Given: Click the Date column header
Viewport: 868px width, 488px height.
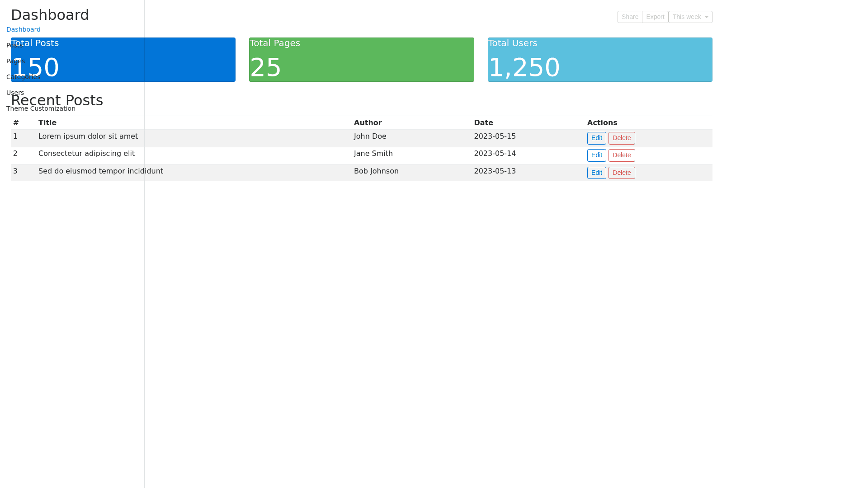Looking at the screenshot, I should coord(483,123).
